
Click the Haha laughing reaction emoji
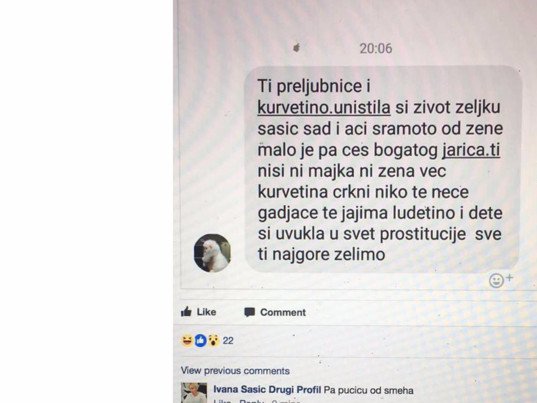pyautogui.click(x=187, y=341)
